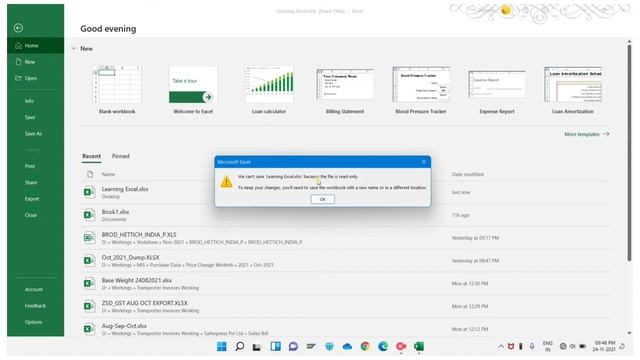Viewport: 640px width, 360px height.
Task: Sort the list by the Name column header
Action: coord(108,174)
